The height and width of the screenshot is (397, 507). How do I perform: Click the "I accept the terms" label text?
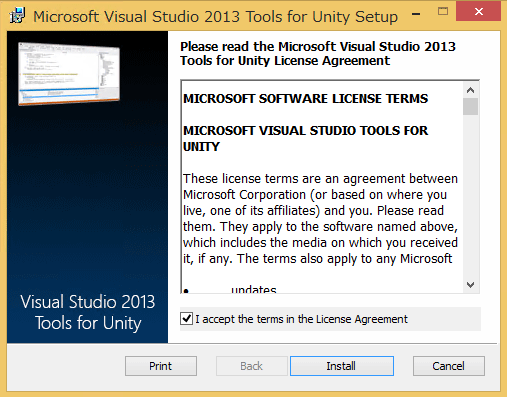[301, 319]
